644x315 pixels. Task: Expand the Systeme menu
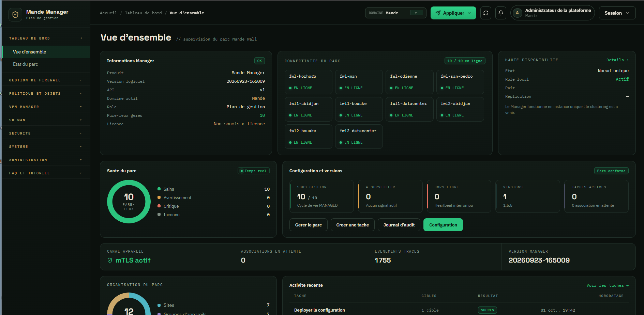[x=45, y=147]
